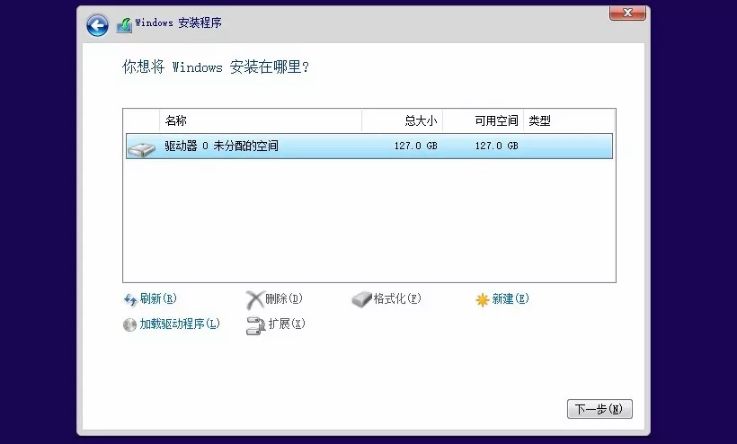Viewport: 737px width, 444px height.
Task: Choose the 删除(D) delete link text
Action: pos(284,299)
